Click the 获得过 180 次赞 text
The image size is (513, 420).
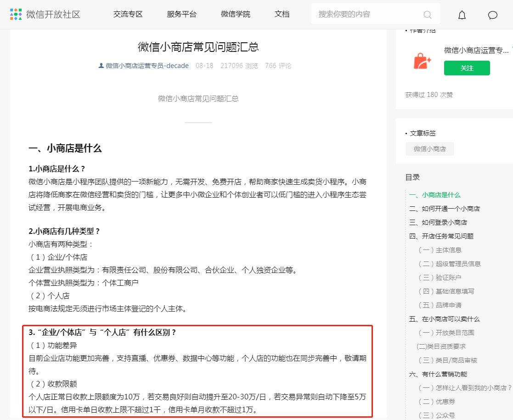pyautogui.click(x=429, y=95)
